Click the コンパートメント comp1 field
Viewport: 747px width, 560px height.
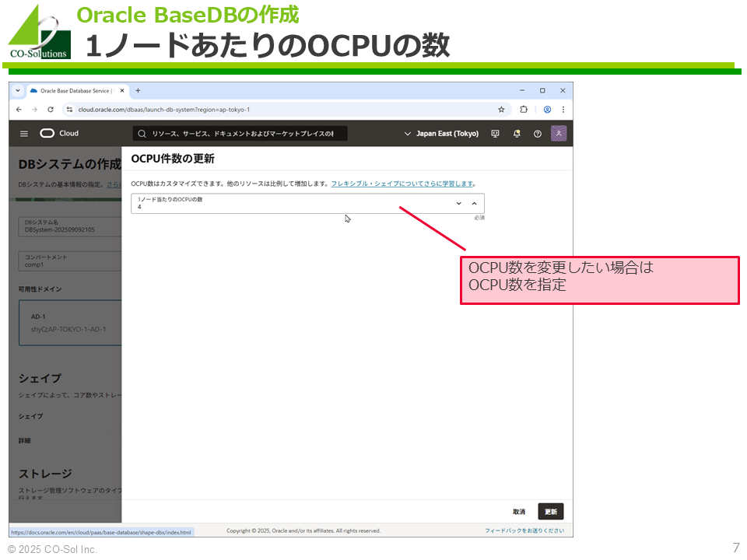click(70, 261)
